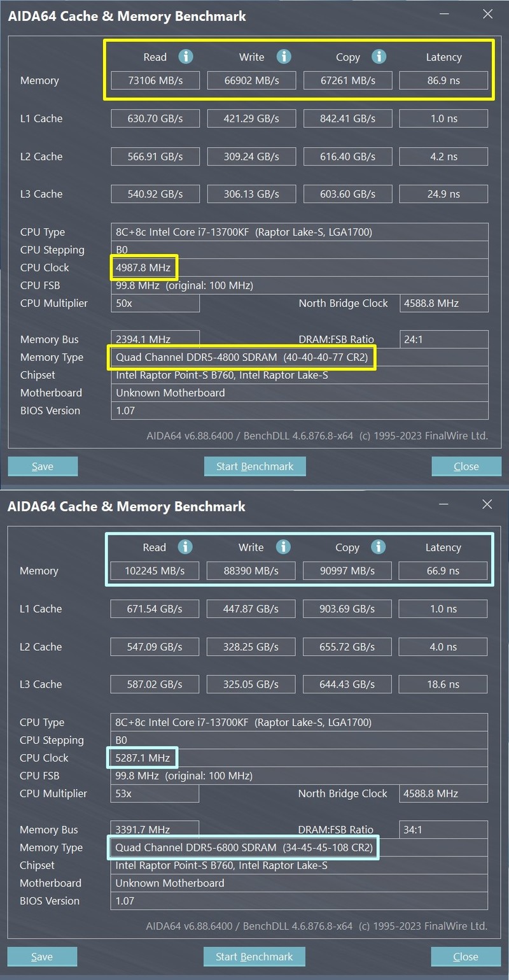The width and height of the screenshot is (509, 980).
Task: Close the bottom benchmark window via Close button
Action: click(466, 956)
